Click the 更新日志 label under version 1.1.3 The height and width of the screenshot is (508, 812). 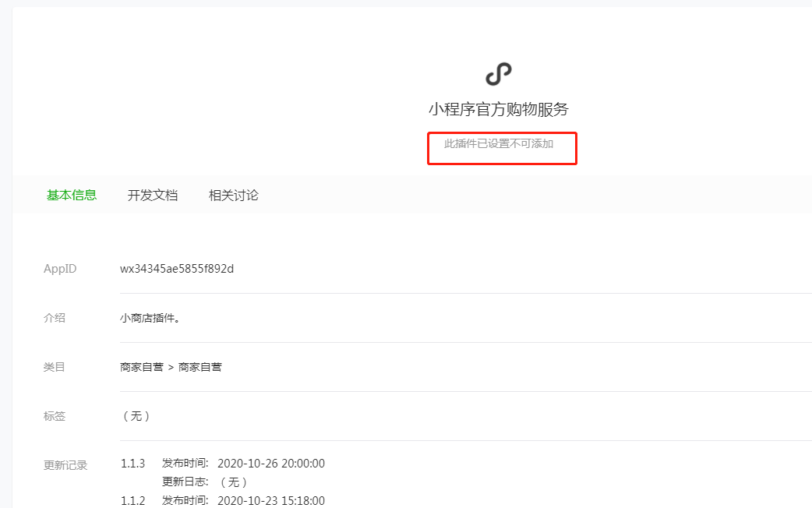[x=185, y=482]
